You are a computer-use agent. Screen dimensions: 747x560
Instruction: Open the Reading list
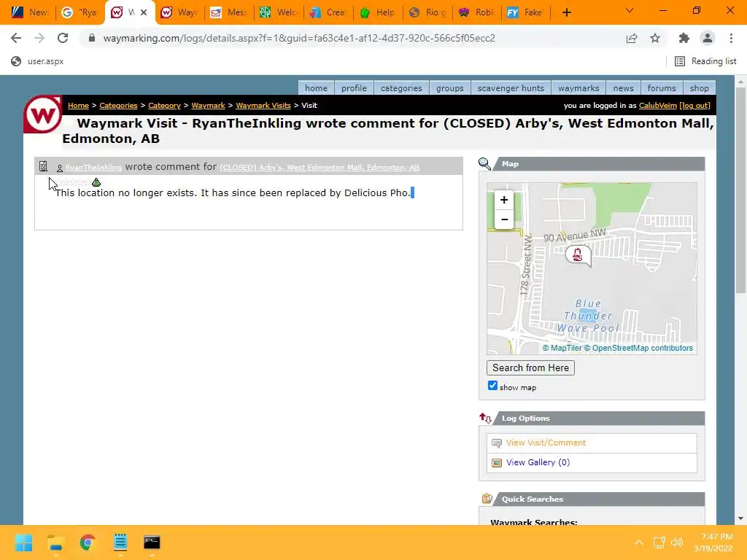705,61
